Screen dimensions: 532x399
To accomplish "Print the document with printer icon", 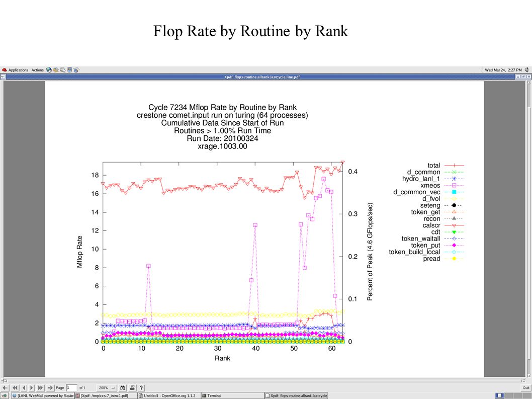I will pos(132,387).
